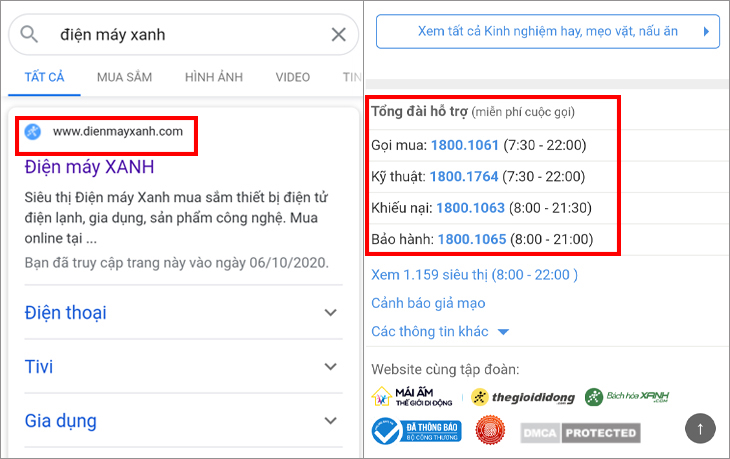Screen dimensions: 730x459
Task: Click the Bách hóa XANH logo
Action: tap(627, 397)
